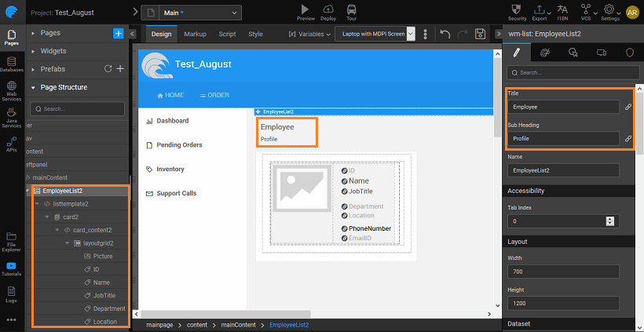Switch to the Script tab
Screen dimensions: 644x332
point(227,35)
